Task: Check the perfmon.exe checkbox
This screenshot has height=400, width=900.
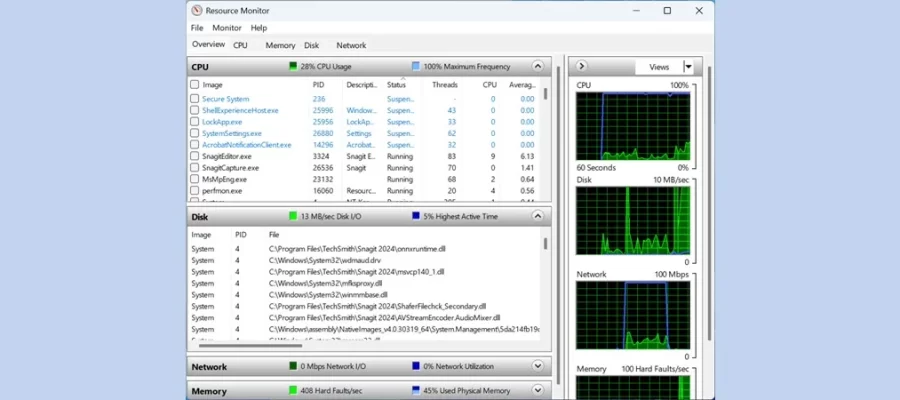Action: (x=195, y=191)
